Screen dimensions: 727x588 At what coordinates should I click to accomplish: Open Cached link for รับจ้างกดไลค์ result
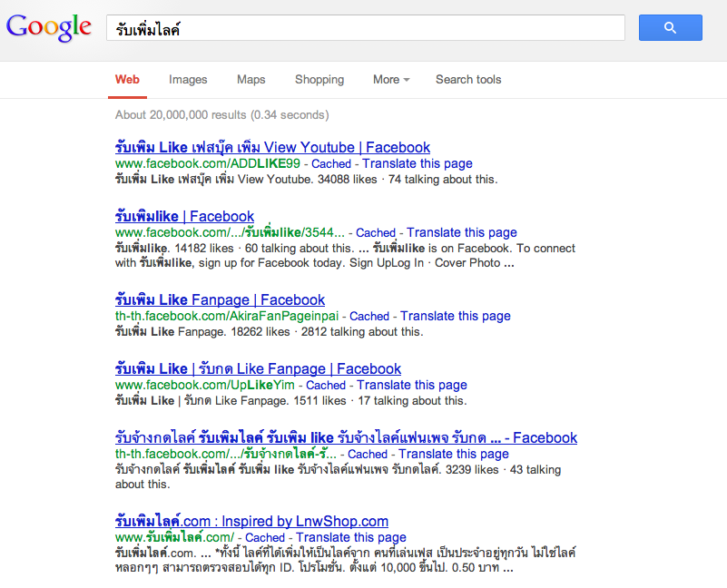pyautogui.click(x=368, y=455)
